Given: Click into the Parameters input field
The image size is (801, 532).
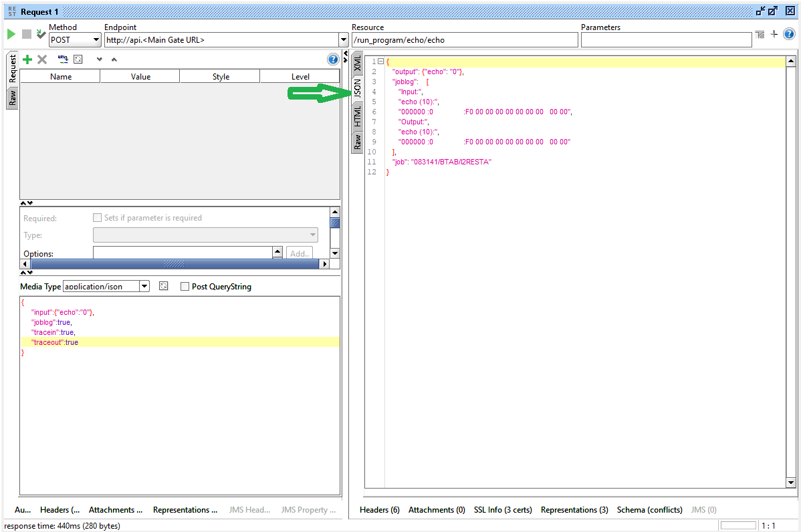Looking at the screenshot, I should coord(666,40).
